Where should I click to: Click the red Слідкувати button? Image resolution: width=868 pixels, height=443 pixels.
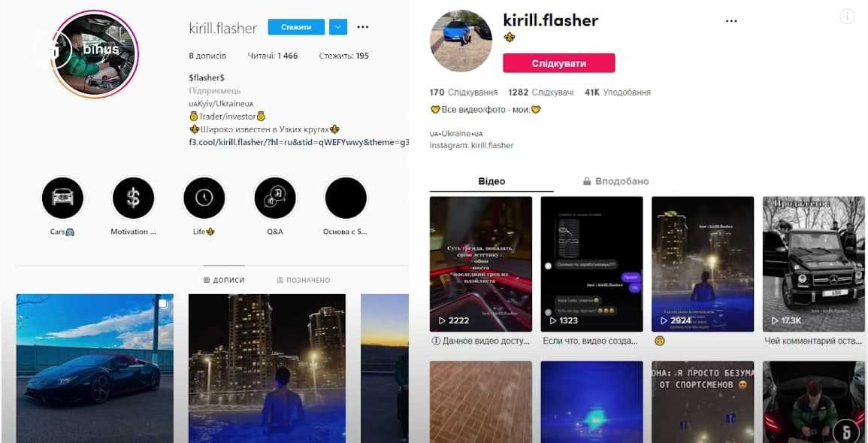click(x=558, y=63)
